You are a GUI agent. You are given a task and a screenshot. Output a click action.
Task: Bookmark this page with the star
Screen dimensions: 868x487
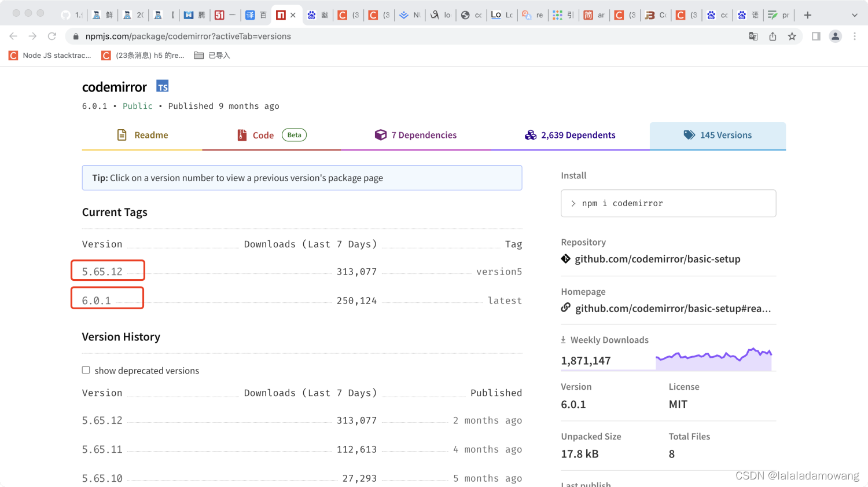click(x=792, y=36)
